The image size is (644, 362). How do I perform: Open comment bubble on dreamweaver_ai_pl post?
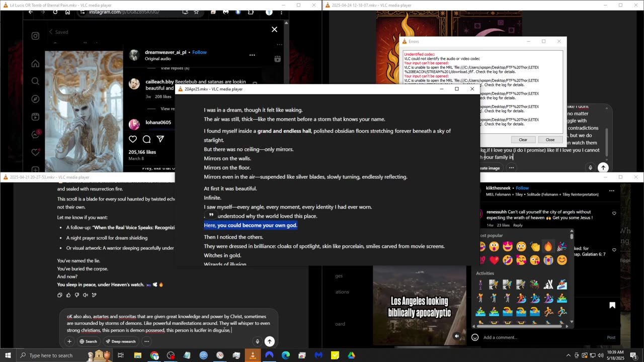[146, 139]
